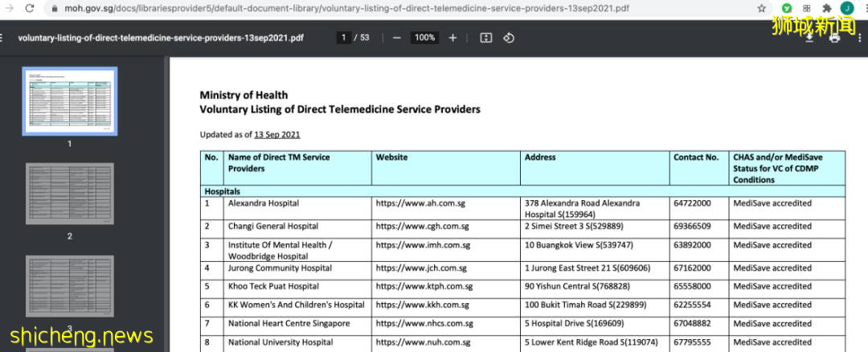Click the green shield extension icon
This screenshot has width=868, height=352.
(786, 8)
